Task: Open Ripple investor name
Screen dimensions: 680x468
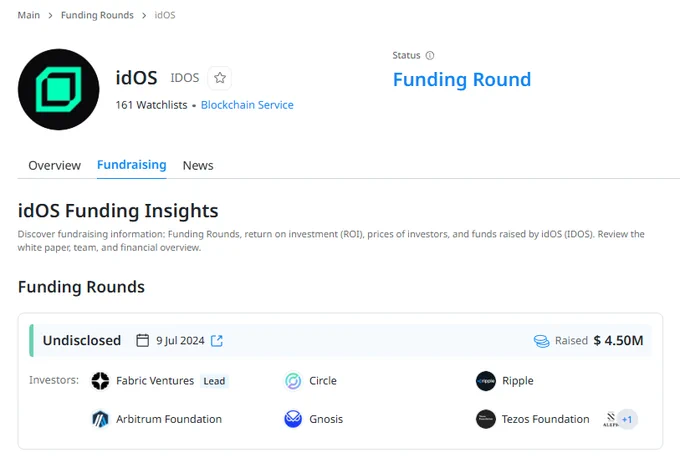Action: [518, 381]
